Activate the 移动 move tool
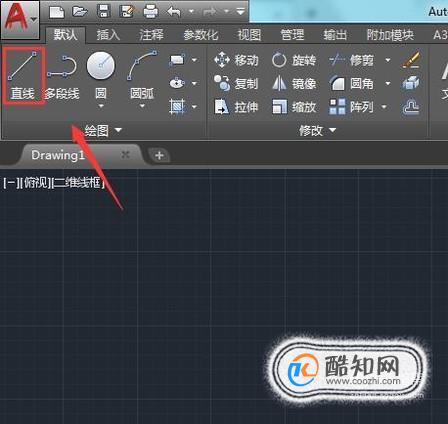448x424 pixels. coord(236,60)
